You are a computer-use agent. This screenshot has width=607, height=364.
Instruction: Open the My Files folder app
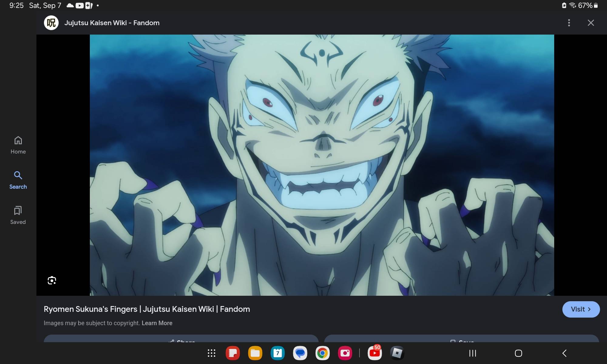tap(255, 353)
